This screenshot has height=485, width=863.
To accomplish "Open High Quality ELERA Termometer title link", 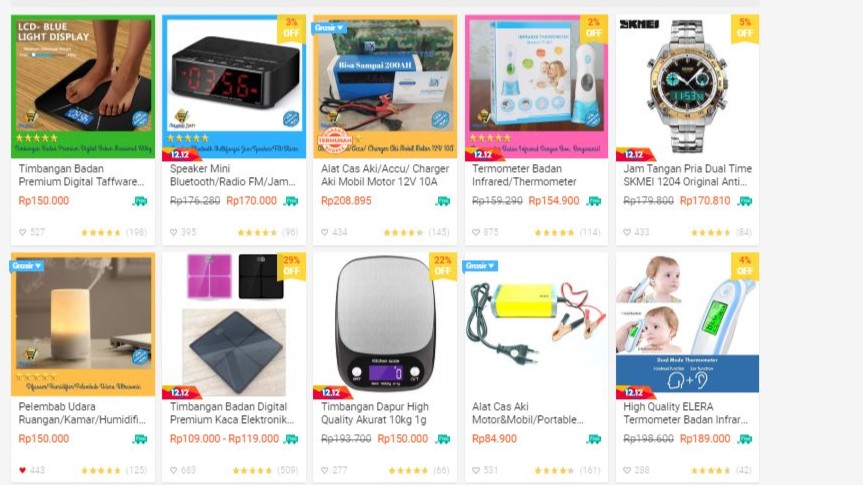I will coord(685,413).
